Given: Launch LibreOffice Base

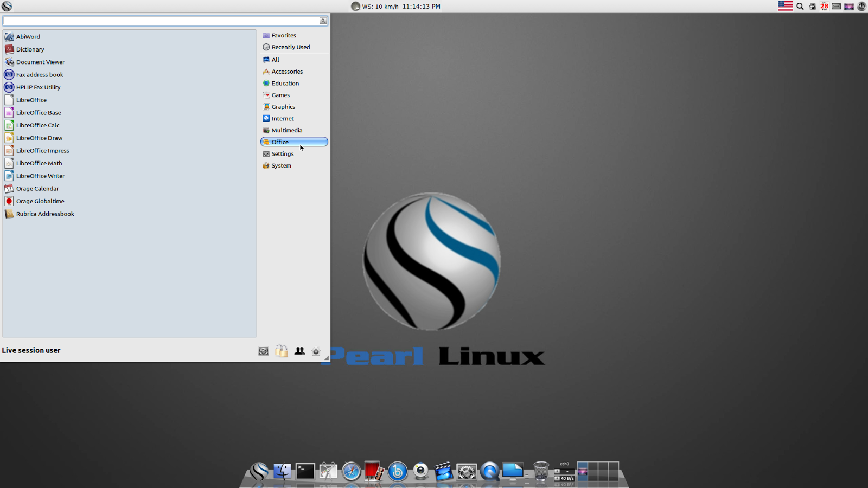Looking at the screenshot, I should click(33, 113).
